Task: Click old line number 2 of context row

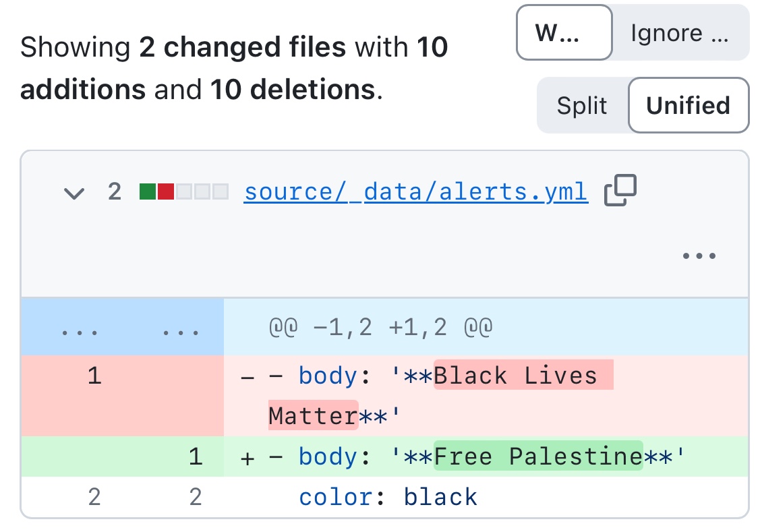Action: 94,497
